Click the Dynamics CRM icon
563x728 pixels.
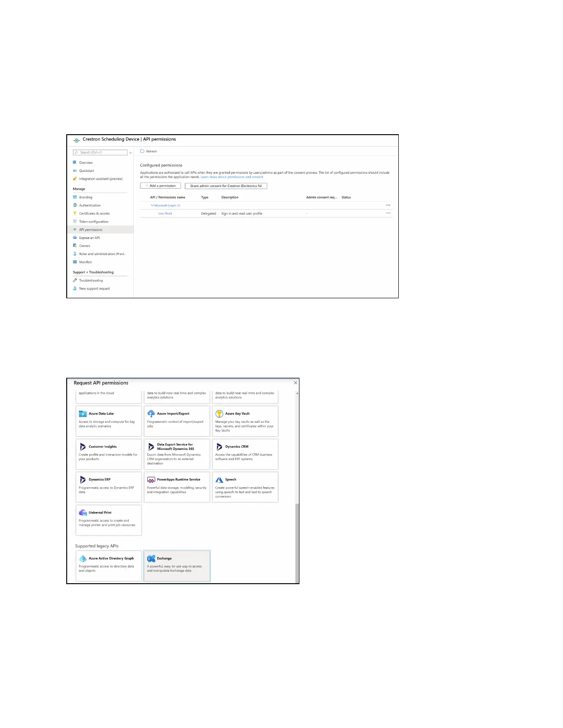[x=219, y=447]
